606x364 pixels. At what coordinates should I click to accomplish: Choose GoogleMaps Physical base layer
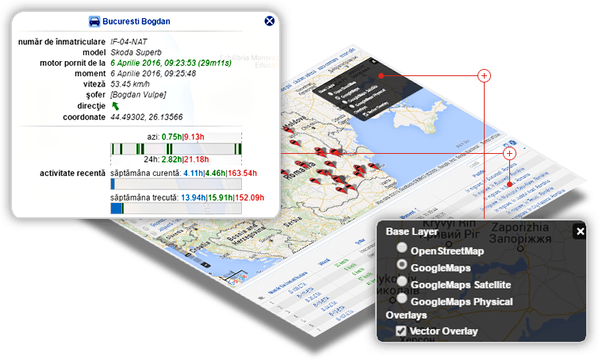(x=402, y=300)
